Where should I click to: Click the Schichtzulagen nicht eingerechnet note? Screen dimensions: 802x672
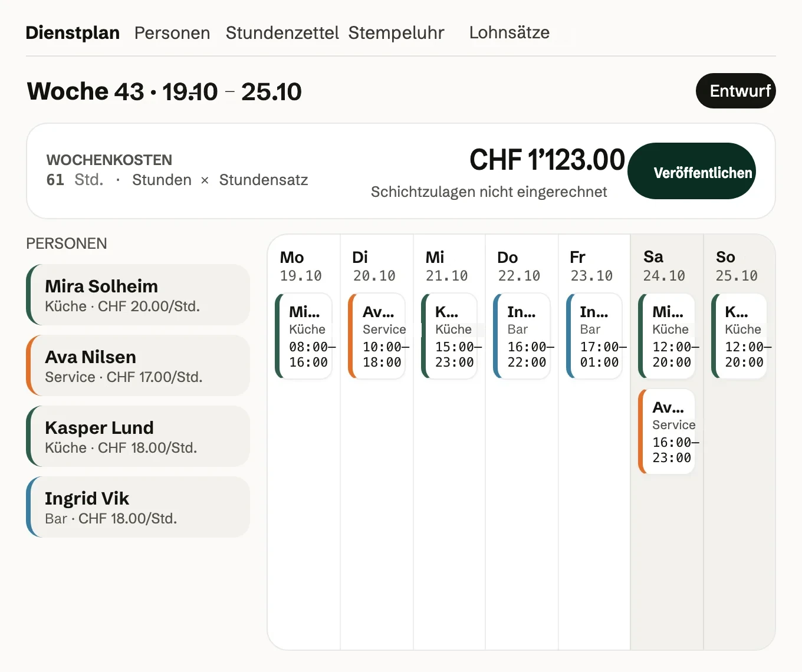[x=489, y=192]
